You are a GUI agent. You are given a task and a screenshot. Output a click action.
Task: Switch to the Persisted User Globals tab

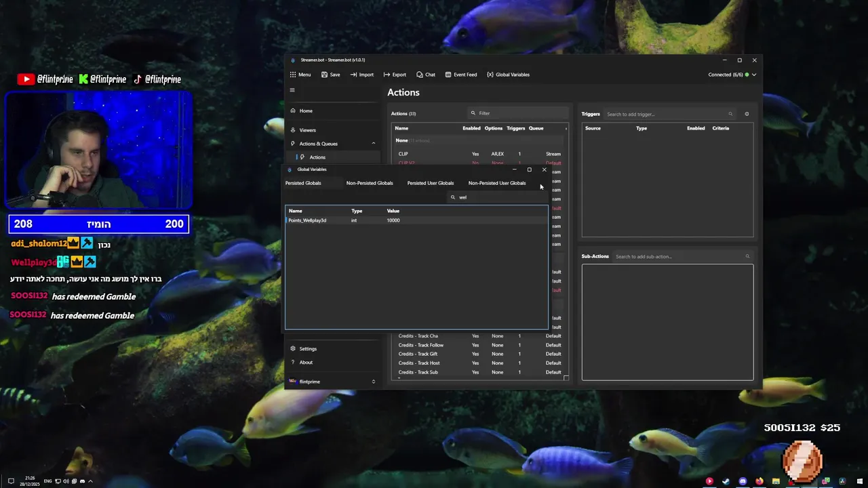point(431,183)
